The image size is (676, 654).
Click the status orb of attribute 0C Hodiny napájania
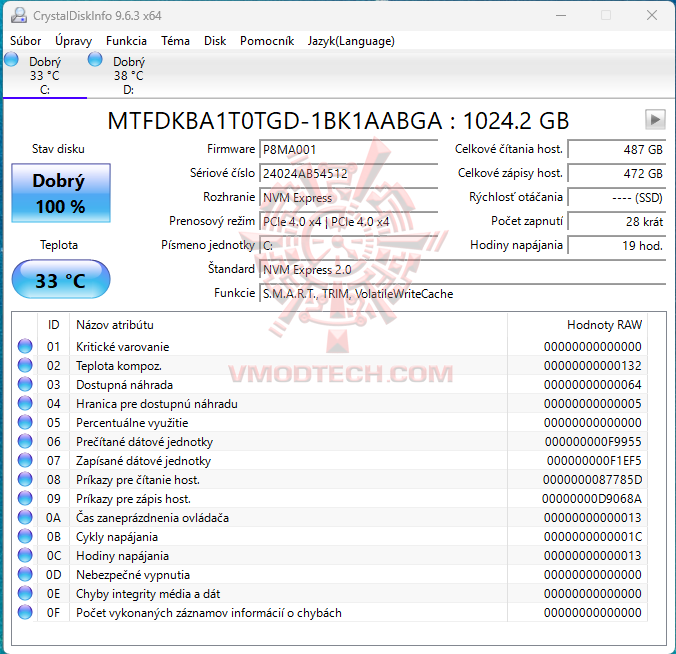pos(25,555)
